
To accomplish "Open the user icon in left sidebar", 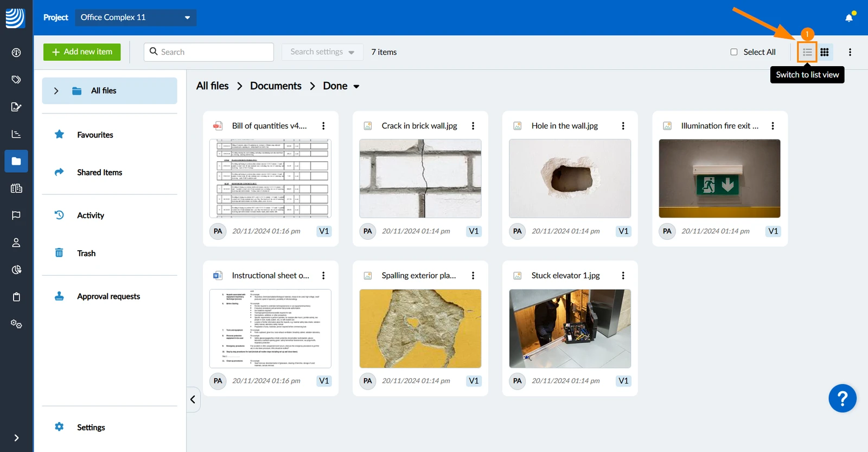I will tap(16, 243).
